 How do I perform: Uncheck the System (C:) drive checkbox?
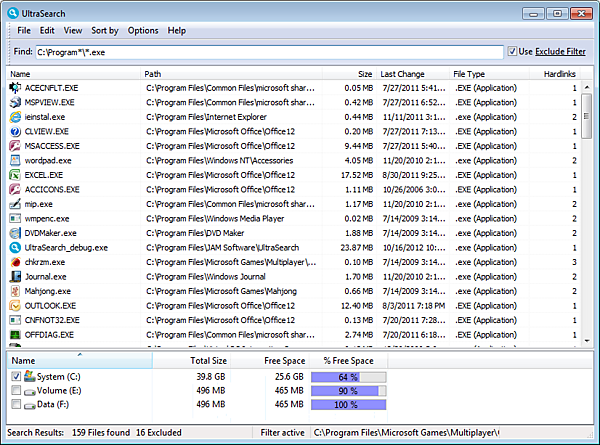16,377
